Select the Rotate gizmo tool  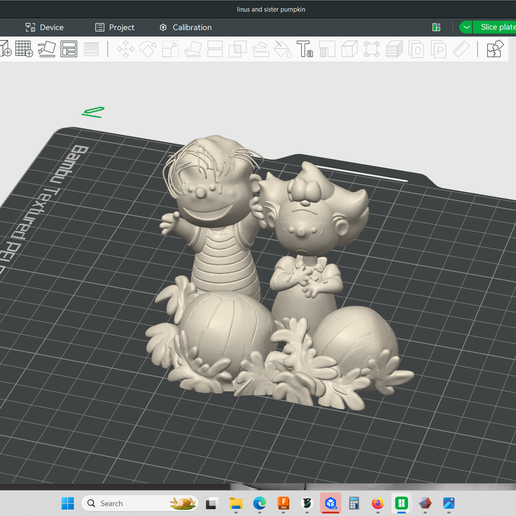(x=148, y=49)
